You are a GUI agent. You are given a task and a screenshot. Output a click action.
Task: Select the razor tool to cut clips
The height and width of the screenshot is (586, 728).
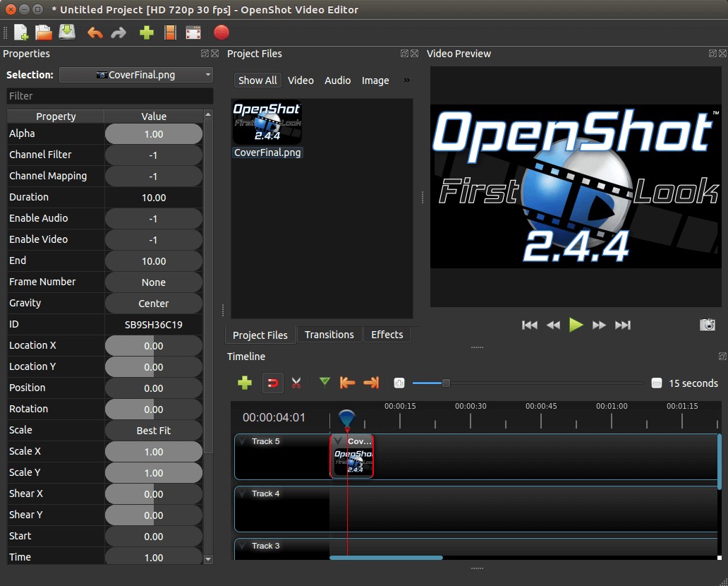point(297,383)
